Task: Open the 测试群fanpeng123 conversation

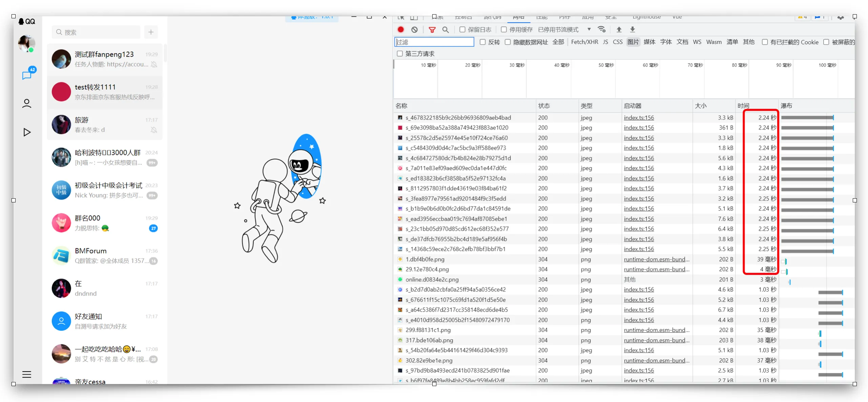Action: click(105, 59)
